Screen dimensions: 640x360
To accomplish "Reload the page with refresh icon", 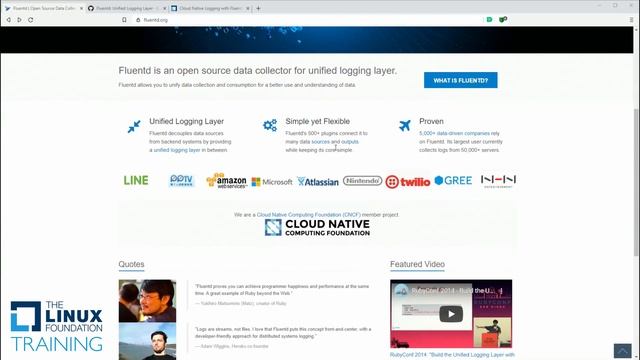I will coord(31,20).
